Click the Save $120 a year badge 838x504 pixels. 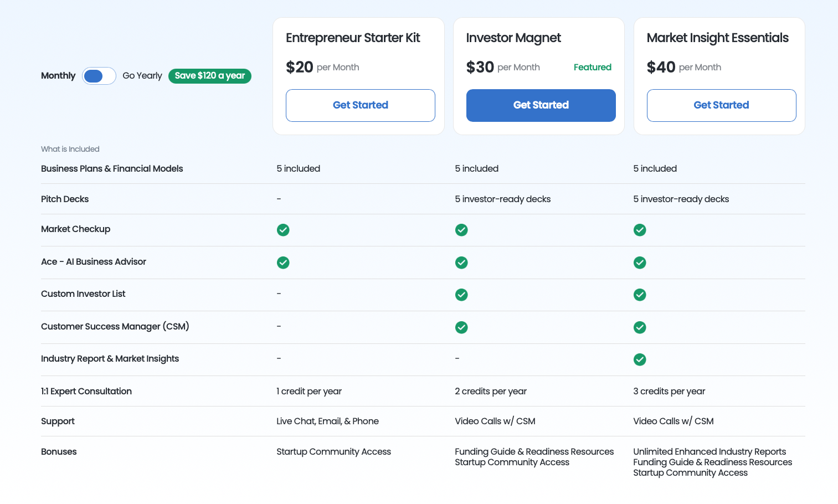click(x=210, y=76)
